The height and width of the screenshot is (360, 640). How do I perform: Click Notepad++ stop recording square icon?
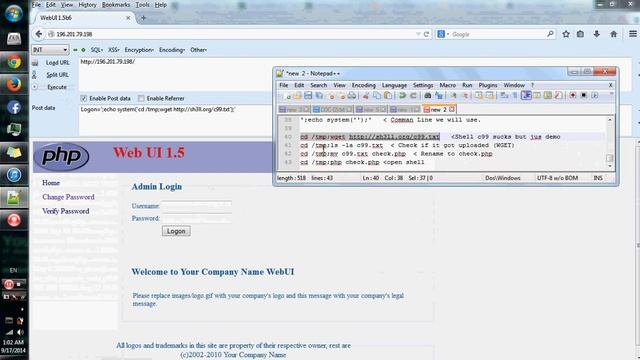(x=584, y=95)
